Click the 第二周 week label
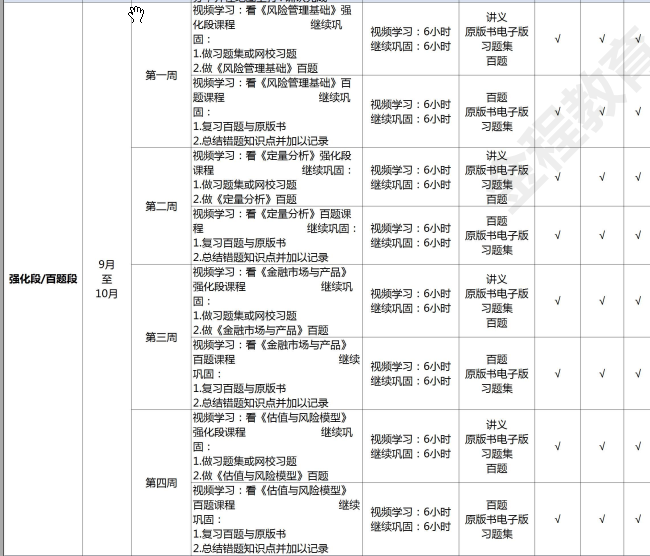 click(161, 206)
